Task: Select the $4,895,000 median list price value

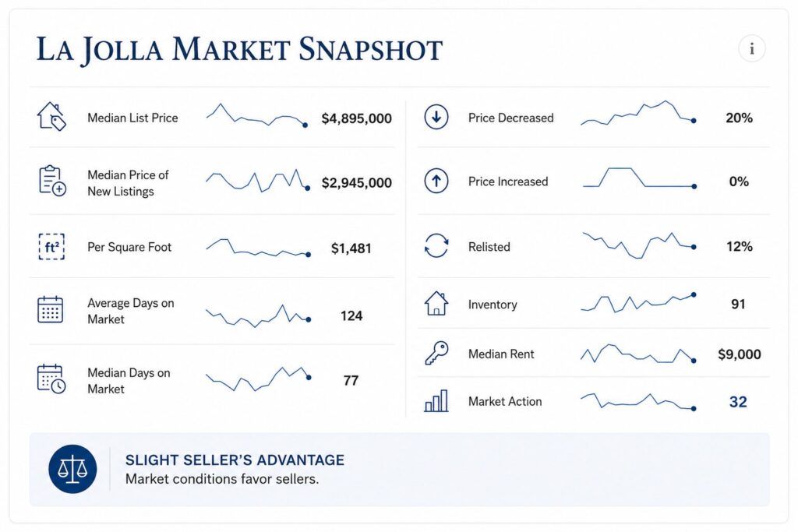Action: [356, 118]
